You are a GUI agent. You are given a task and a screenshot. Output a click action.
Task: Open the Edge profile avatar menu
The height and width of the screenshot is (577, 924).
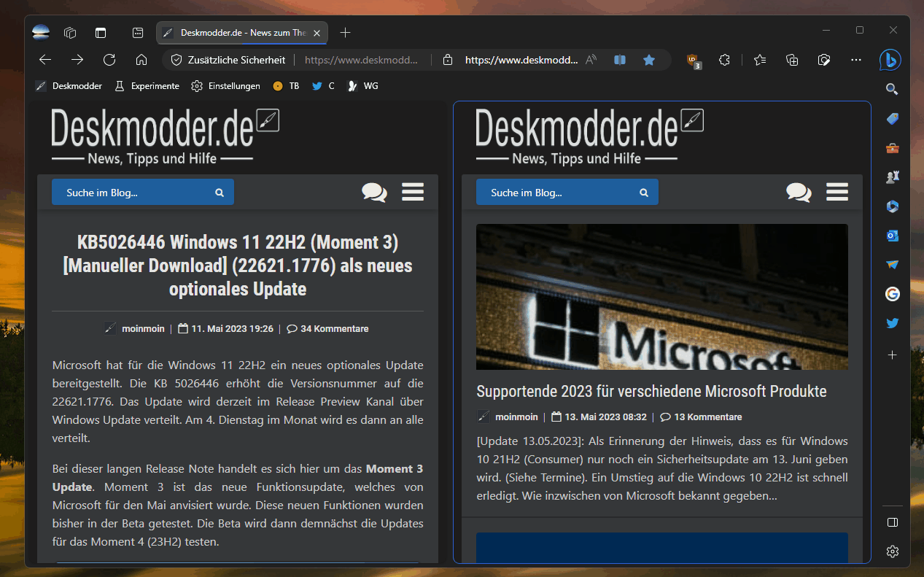click(42, 32)
